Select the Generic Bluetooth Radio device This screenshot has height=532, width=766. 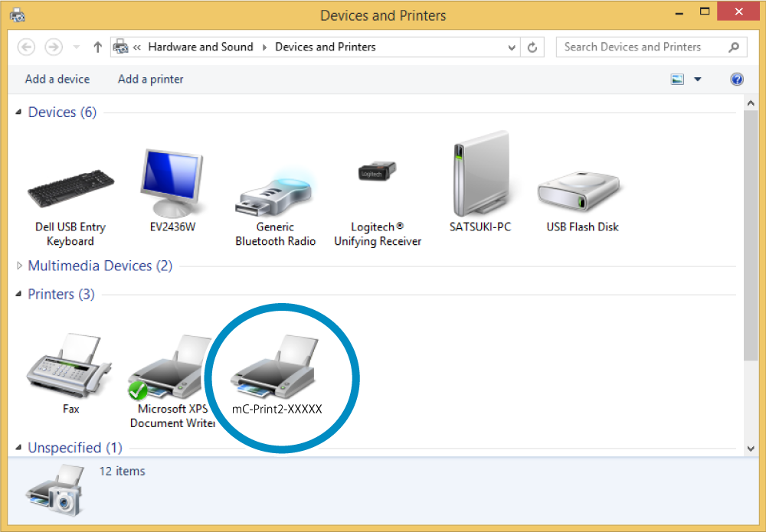tap(275, 195)
